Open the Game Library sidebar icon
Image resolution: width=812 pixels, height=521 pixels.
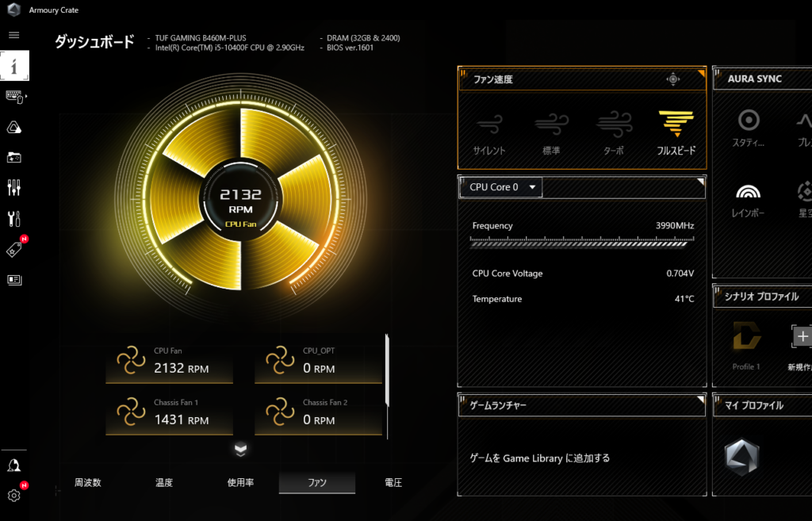tap(14, 158)
